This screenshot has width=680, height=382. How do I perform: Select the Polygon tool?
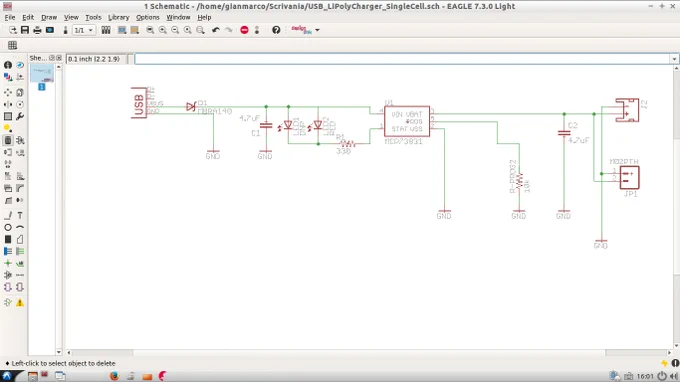[20, 239]
